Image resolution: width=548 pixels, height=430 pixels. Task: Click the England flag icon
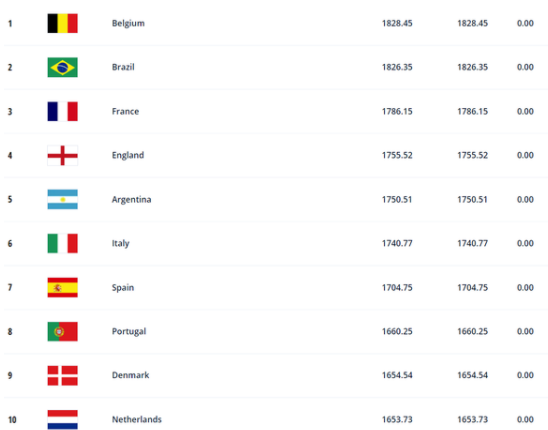coord(63,155)
